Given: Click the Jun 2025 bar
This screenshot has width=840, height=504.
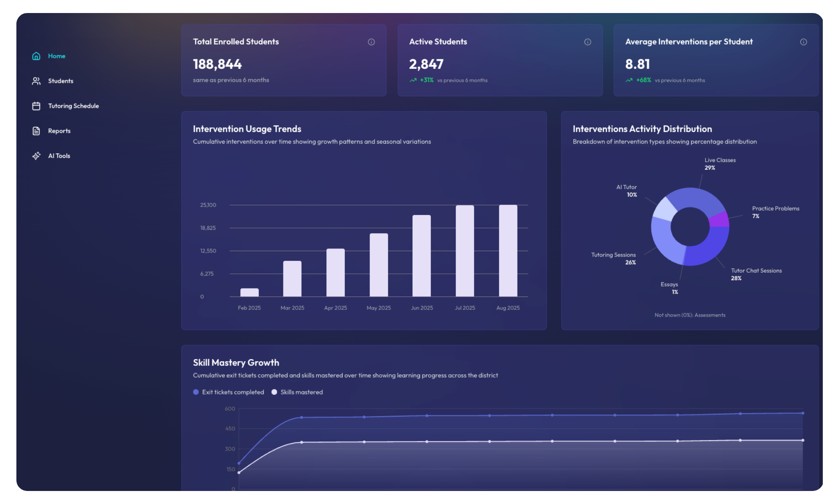Looking at the screenshot, I should click(x=422, y=256).
